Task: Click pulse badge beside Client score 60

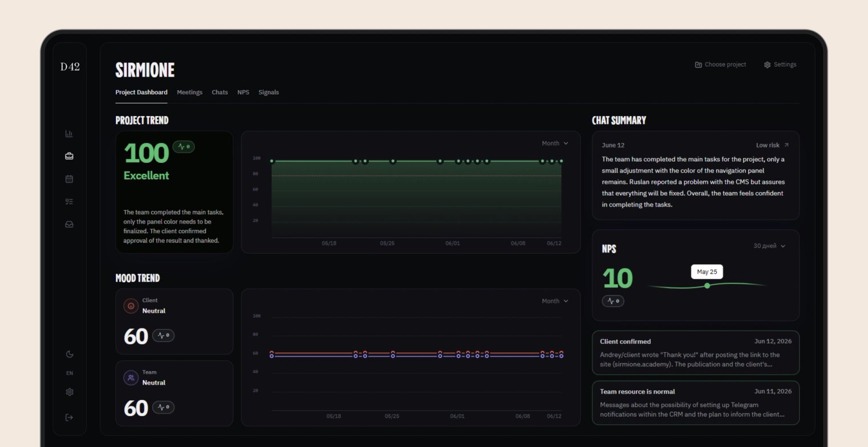Action: [163, 336]
